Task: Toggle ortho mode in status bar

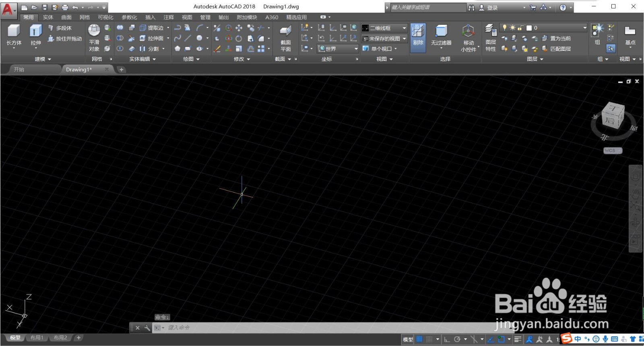Action: coord(447,339)
